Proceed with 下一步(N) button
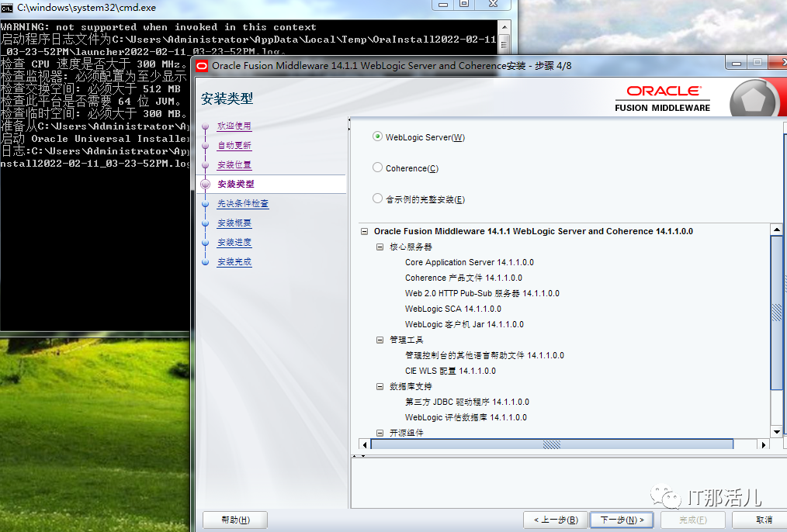Viewport: 787px width, 532px height. tap(622, 520)
